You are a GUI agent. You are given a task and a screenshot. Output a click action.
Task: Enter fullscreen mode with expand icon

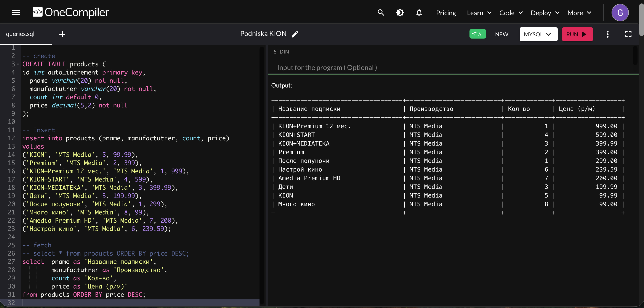coord(628,34)
